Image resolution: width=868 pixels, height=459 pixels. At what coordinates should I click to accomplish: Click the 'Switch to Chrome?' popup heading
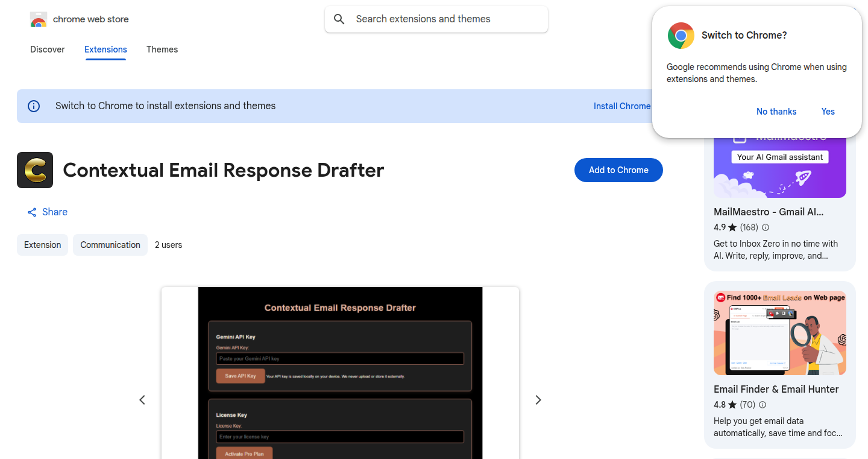coord(744,36)
